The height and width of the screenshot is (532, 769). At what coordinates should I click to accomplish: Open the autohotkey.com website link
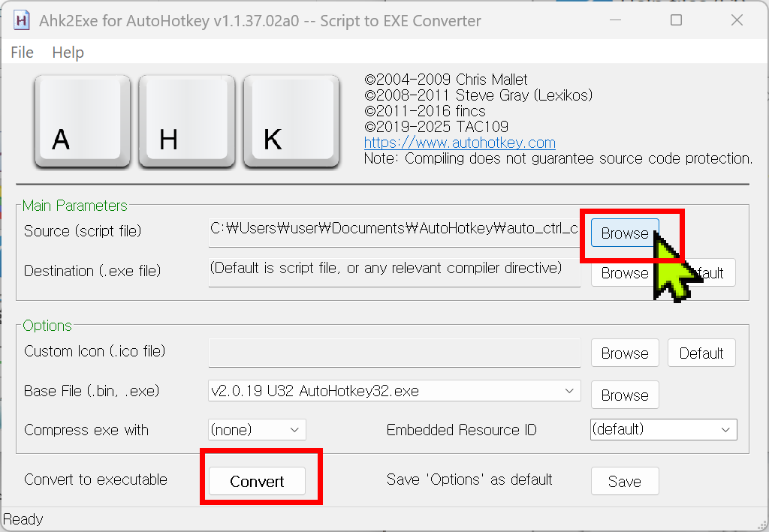[460, 143]
